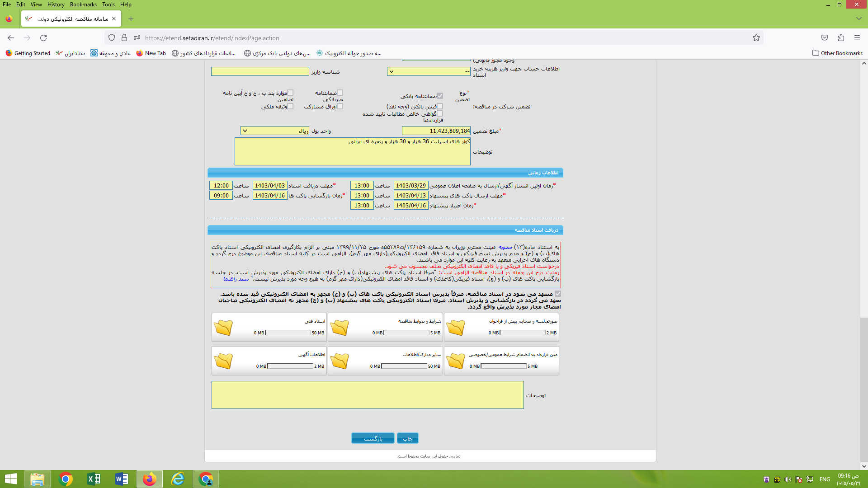Image resolution: width=868 pixels, height=488 pixels.
Task: Open account information dropdown for هزینه خرید اسناد
Action: click(x=429, y=71)
